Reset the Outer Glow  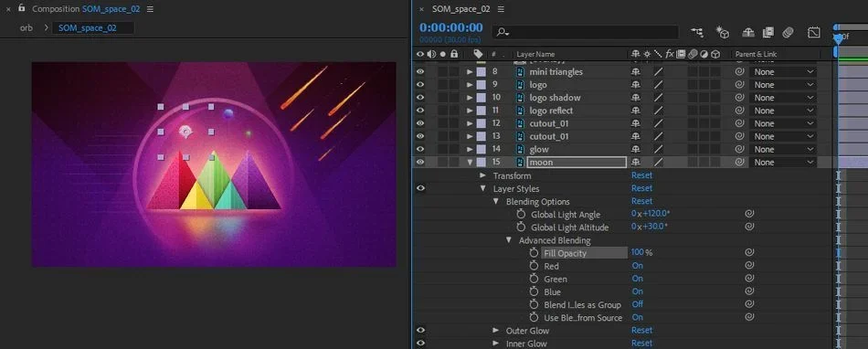pyautogui.click(x=641, y=330)
